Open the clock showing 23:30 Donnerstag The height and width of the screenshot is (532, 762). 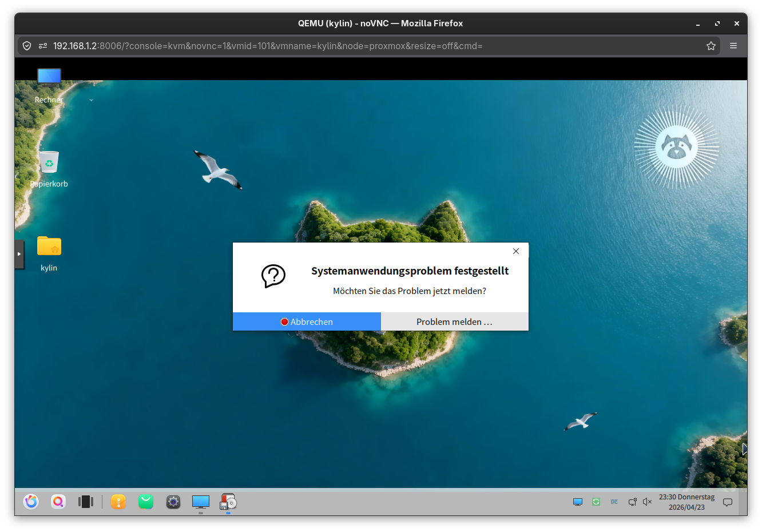click(686, 502)
